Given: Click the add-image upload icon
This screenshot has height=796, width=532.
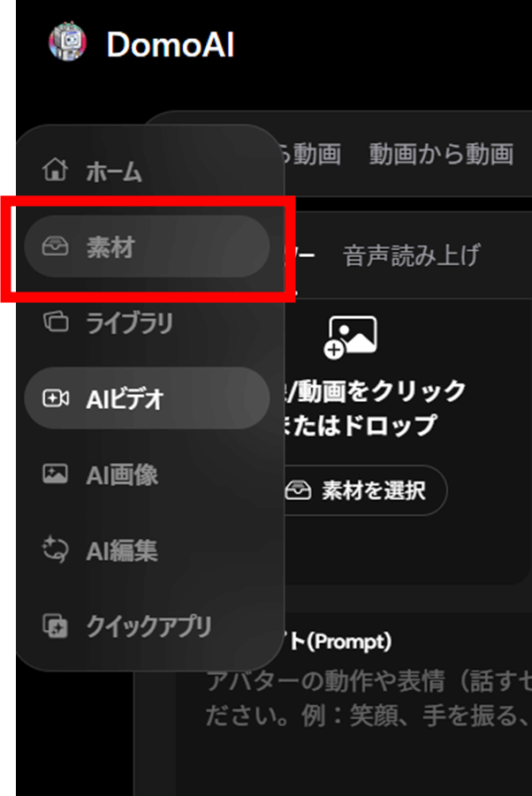Looking at the screenshot, I should click(350, 337).
